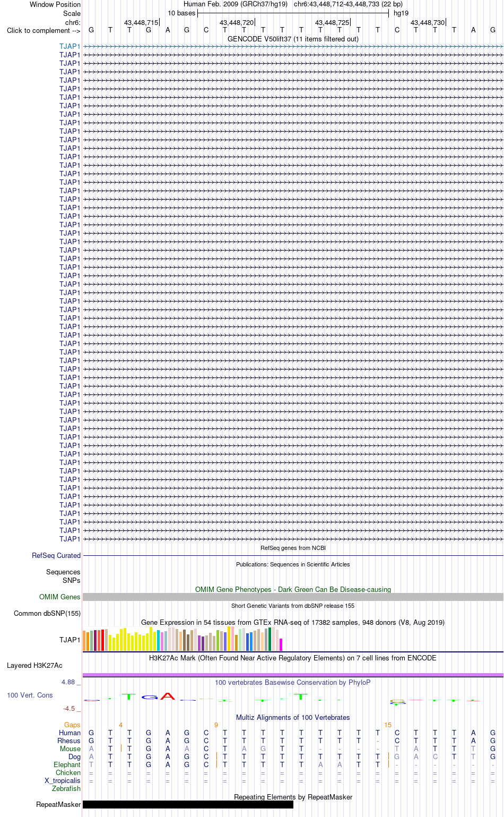Click the dark green bar in GTEx chart
The width and height of the screenshot is (504, 817).
coord(270,639)
